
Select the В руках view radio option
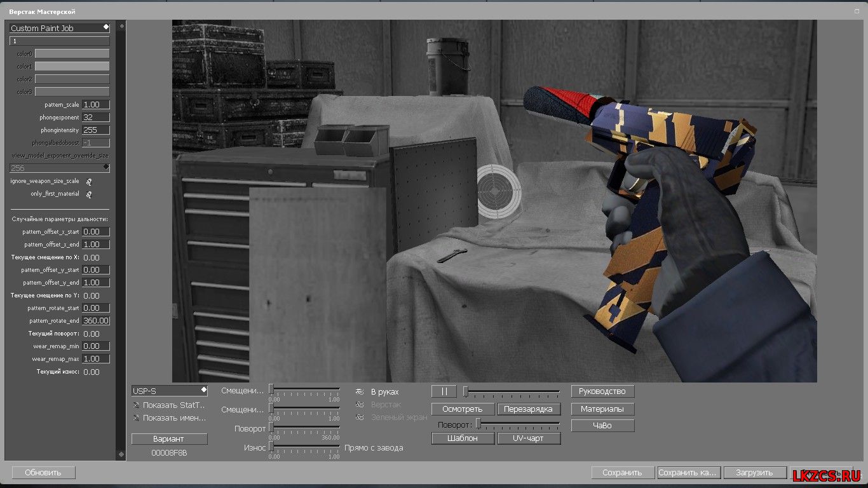[360, 392]
